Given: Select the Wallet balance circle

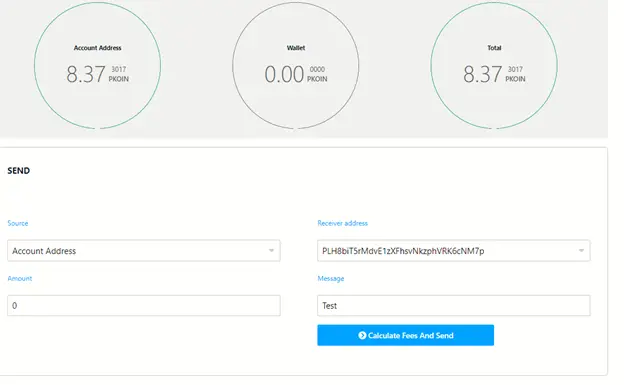Looking at the screenshot, I should [x=296, y=66].
